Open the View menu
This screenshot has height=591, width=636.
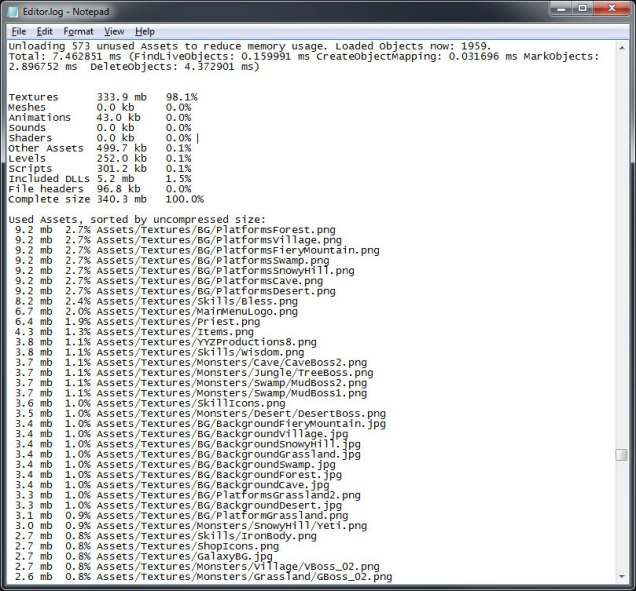pyautogui.click(x=114, y=32)
